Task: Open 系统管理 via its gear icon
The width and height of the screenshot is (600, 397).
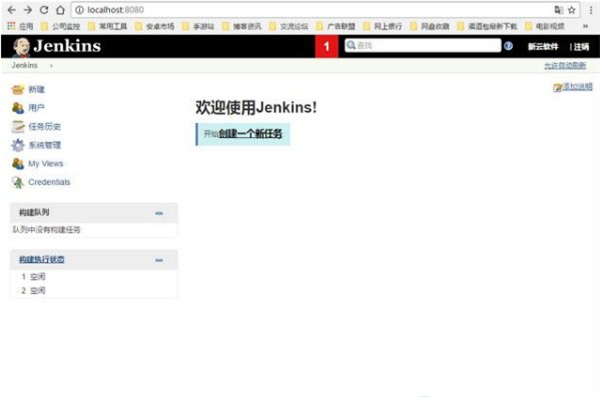Action: tap(18, 145)
